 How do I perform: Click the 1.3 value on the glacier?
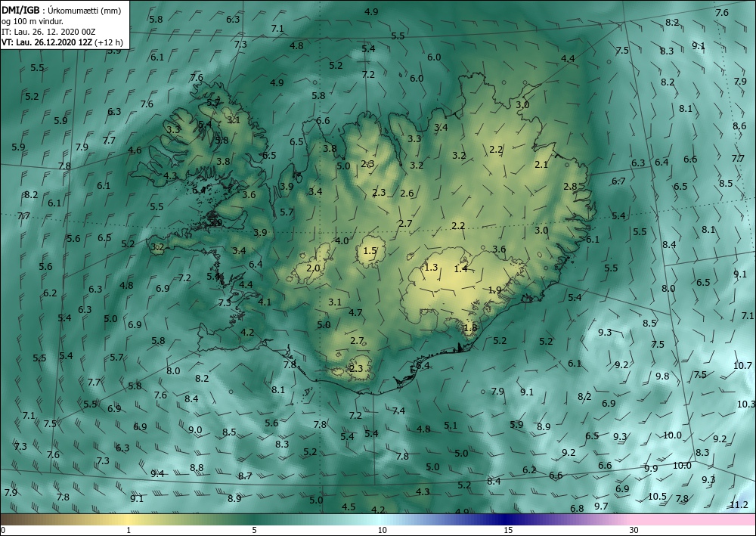(x=431, y=267)
